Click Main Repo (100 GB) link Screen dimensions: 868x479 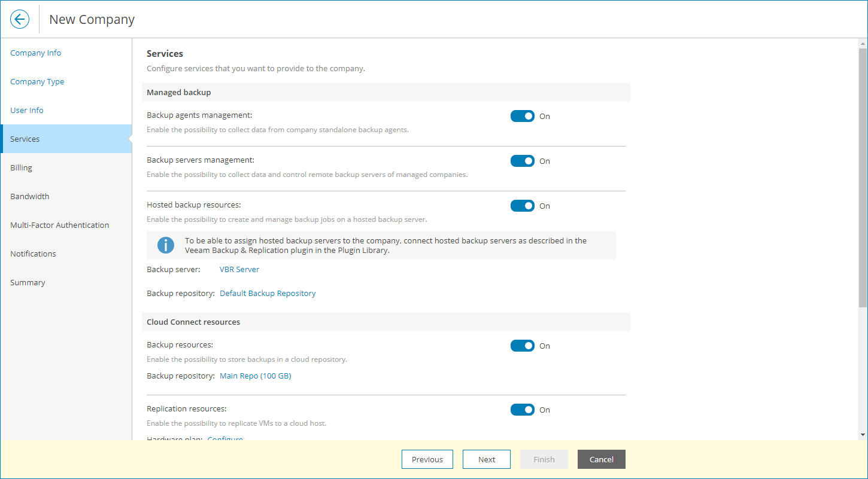tap(256, 376)
